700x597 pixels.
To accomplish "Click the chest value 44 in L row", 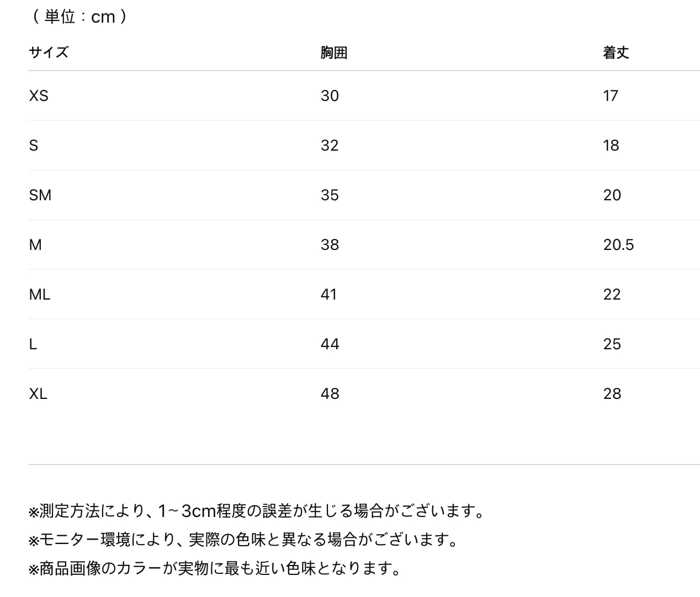I will point(330,344).
